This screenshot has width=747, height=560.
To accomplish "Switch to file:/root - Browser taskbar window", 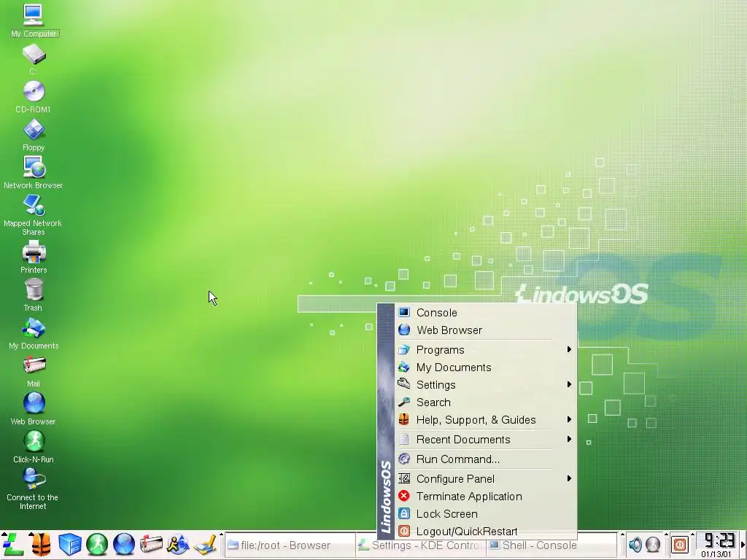I will 290,545.
